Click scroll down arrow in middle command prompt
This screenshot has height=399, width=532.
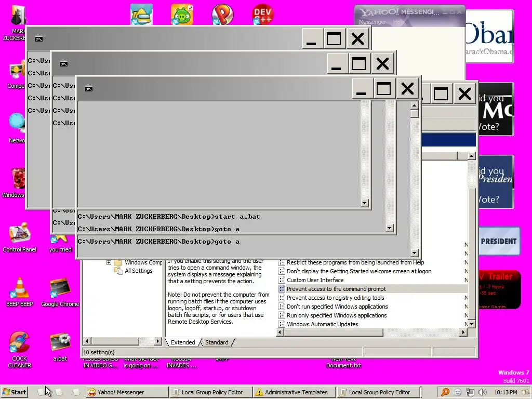(x=390, y=228)
